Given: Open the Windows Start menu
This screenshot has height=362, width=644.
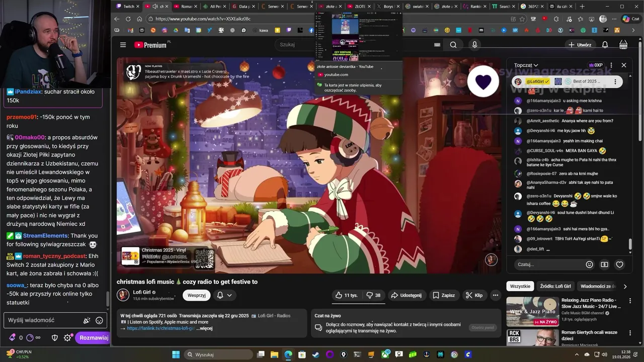Looking at the screenshot, I should click(176, 354).
